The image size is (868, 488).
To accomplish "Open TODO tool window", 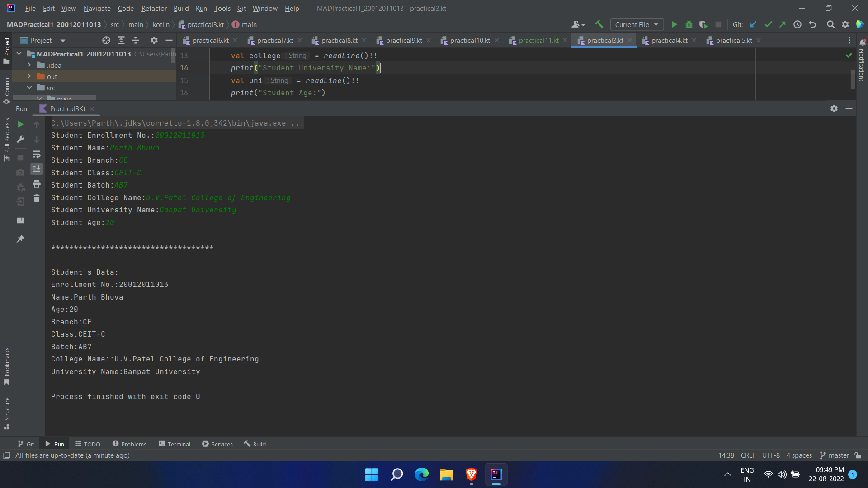I will click(x=88, y=444).
